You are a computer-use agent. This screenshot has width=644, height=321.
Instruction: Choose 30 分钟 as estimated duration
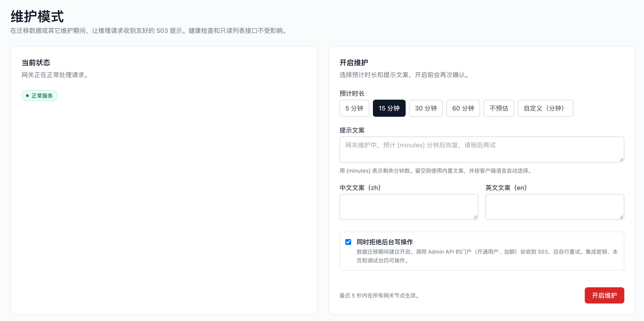[426, 108]
